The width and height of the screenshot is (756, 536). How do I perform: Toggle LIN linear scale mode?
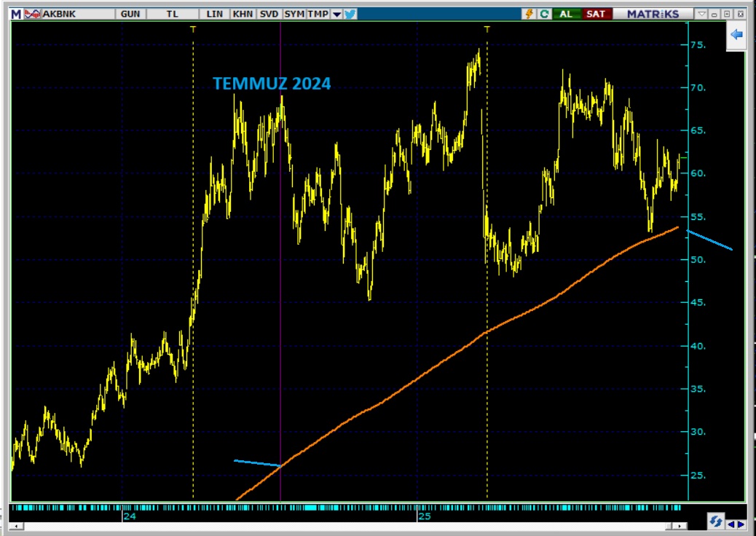(x=215, y=14)
